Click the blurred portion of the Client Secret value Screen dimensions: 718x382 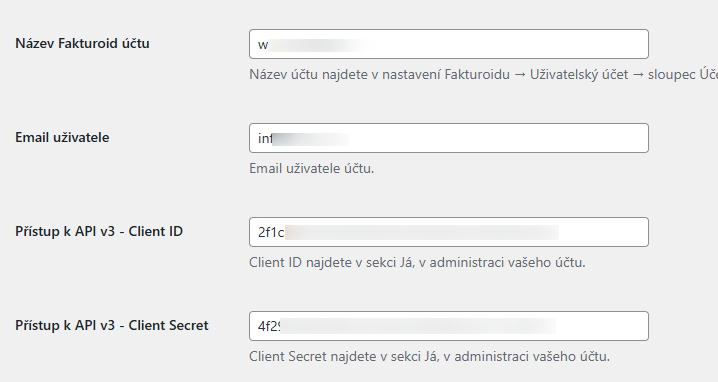click(x=418, y=327)
